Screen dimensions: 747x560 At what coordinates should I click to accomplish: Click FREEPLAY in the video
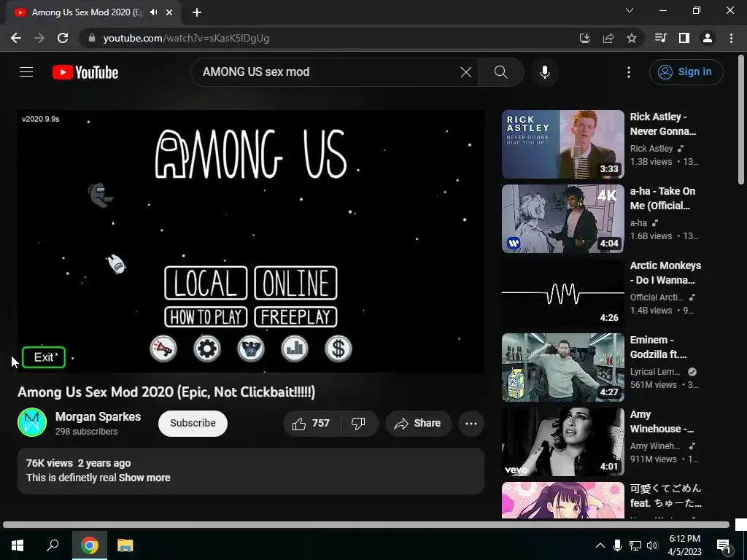point(296,317)
